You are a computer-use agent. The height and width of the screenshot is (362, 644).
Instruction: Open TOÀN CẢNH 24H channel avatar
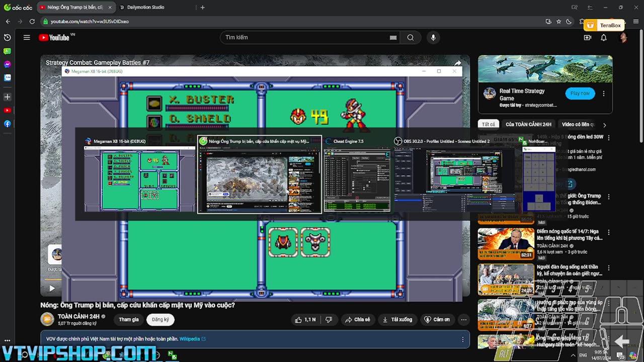pyautogui.click(x=47, y=319)
